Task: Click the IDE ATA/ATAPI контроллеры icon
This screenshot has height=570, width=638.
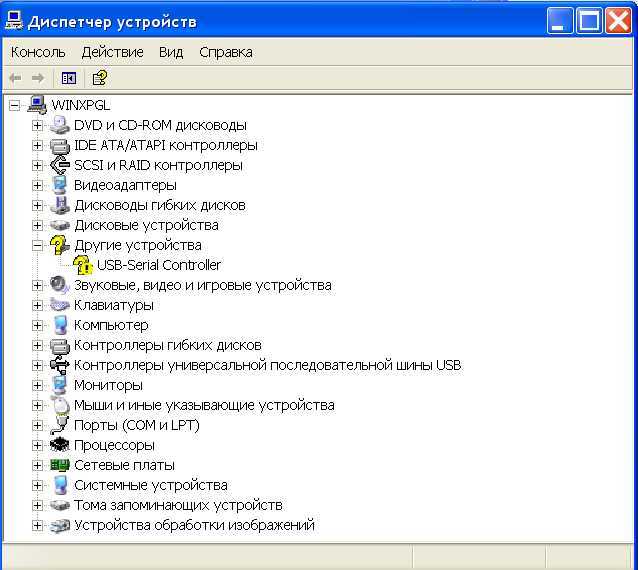Action: point(60,145)
